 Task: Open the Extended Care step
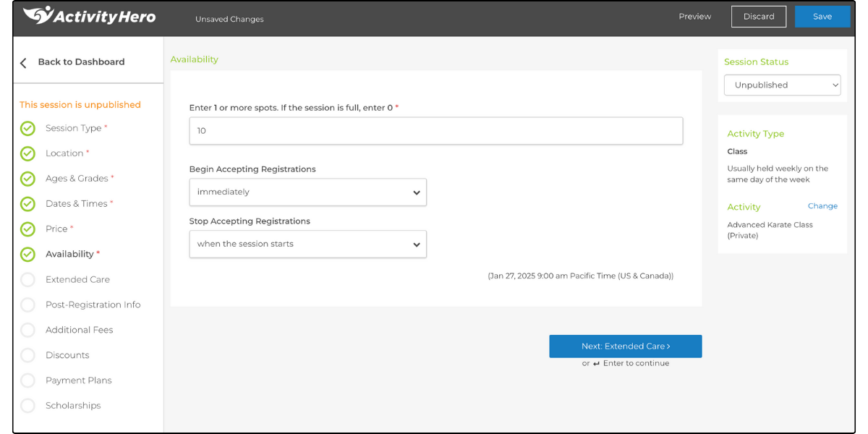(x=77, y=279)
